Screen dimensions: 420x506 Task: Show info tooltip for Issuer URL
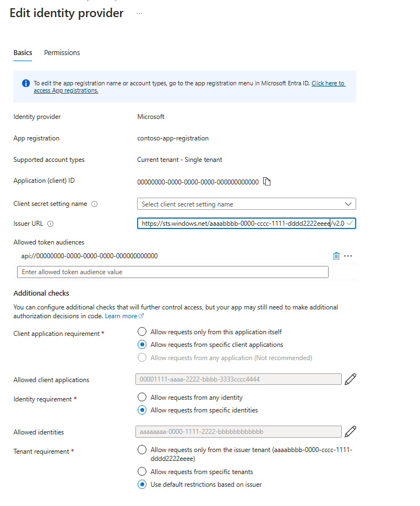(x=50, y=224)
